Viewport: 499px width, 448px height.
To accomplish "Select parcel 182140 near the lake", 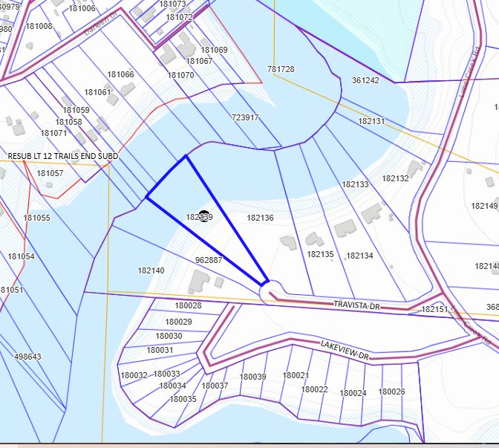I will [x=151, y=270].
